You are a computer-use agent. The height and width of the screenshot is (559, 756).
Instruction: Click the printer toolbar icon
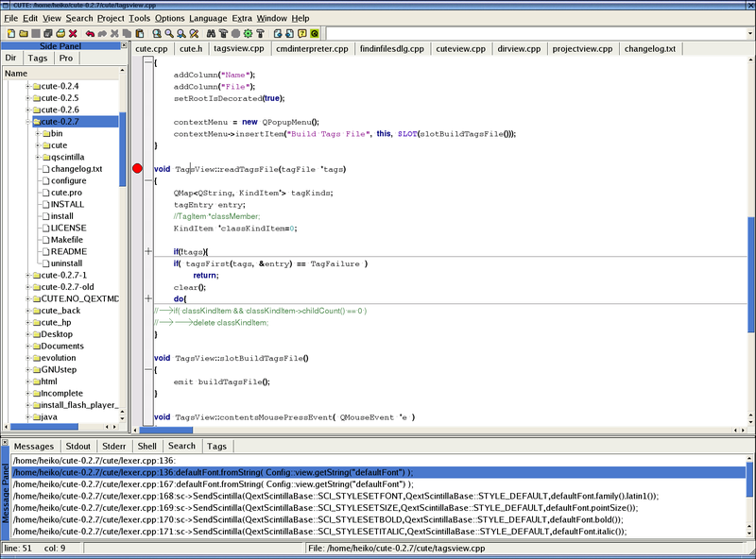click(x=60, y=34)
